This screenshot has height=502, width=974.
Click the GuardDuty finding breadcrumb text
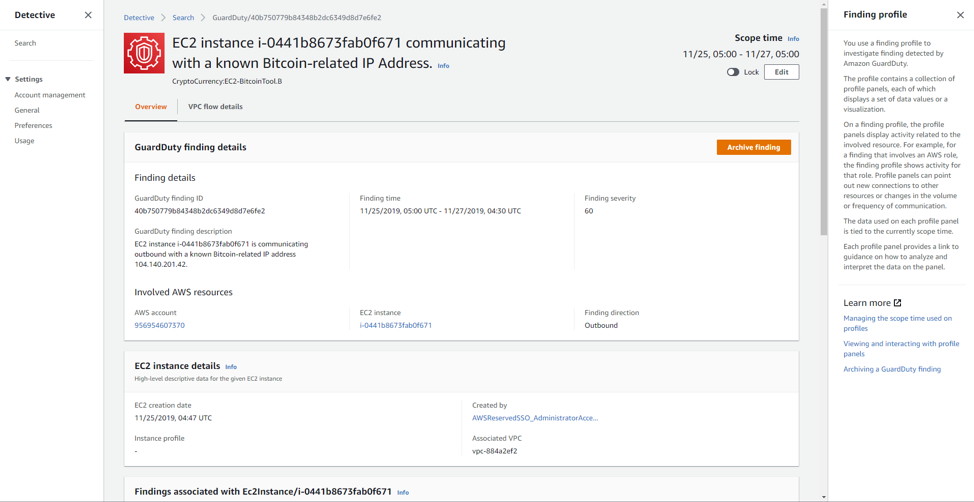[297, 18]
